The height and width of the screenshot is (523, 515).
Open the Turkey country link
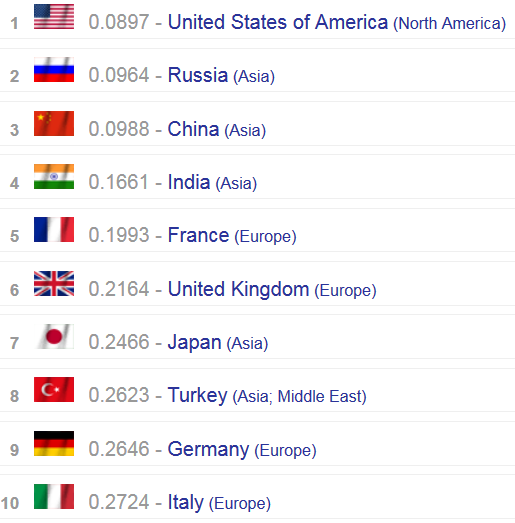(197, 396)
